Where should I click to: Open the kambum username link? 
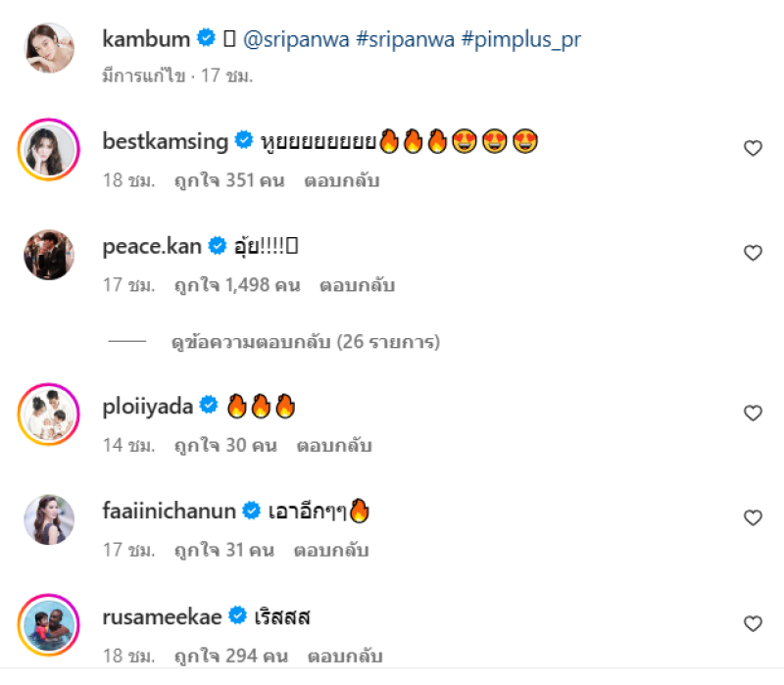pos(146,39)
